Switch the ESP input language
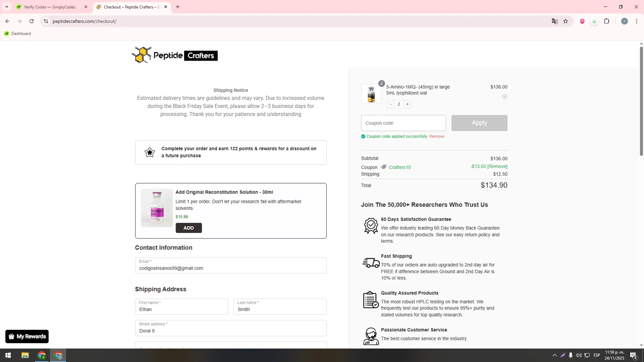644x362 pixels. [x=597, y=355]
